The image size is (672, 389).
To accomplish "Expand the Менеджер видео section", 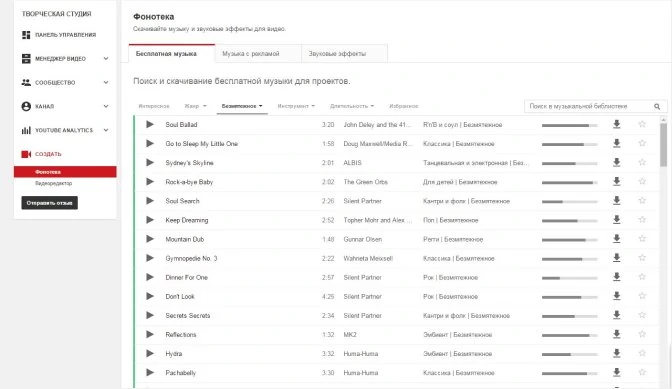I will click(x=106, y=59).
